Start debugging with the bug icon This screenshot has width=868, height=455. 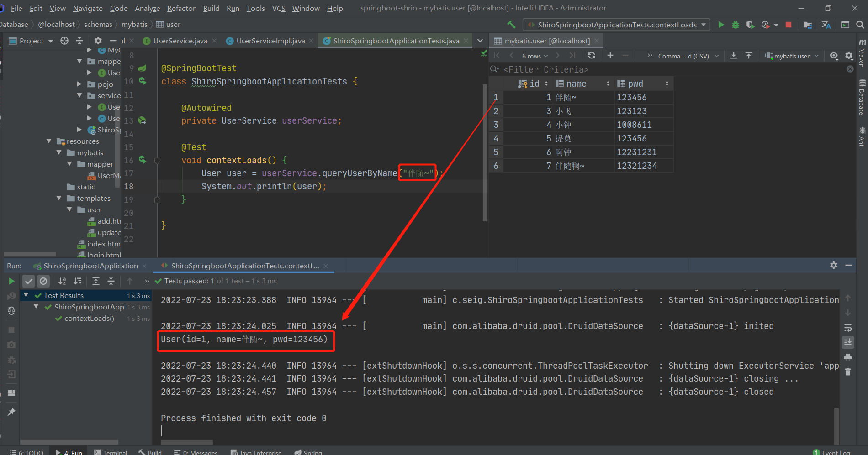point(736,25)
